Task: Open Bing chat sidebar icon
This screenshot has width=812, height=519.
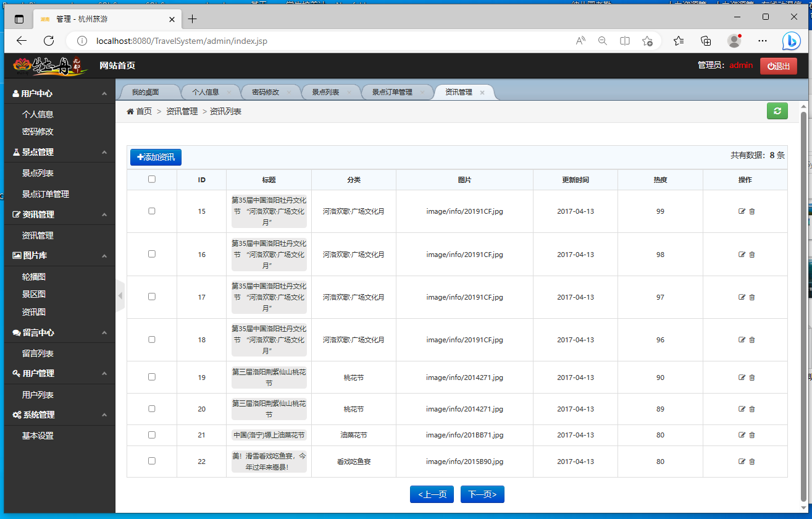Action: 792,41
